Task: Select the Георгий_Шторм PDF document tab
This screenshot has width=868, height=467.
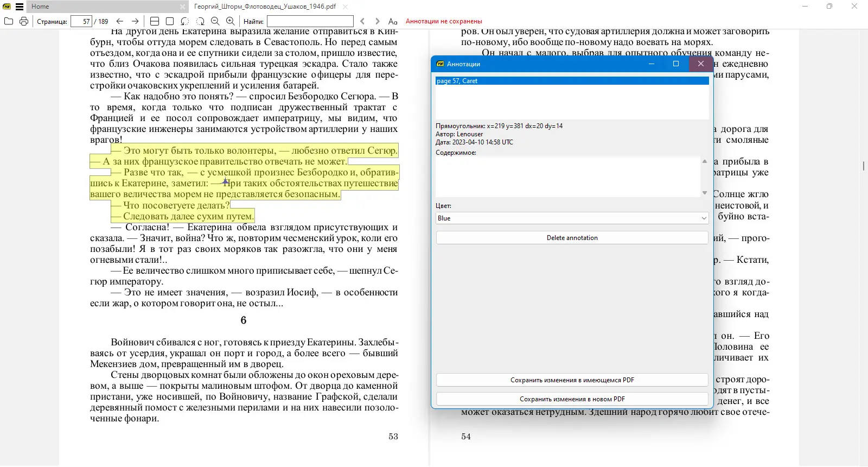Action: 265,7
